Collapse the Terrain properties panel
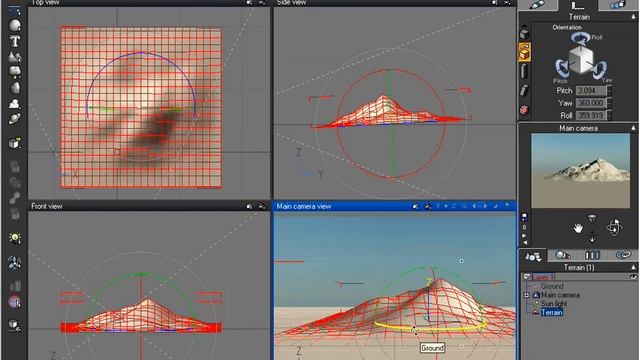 click(633, 17)
